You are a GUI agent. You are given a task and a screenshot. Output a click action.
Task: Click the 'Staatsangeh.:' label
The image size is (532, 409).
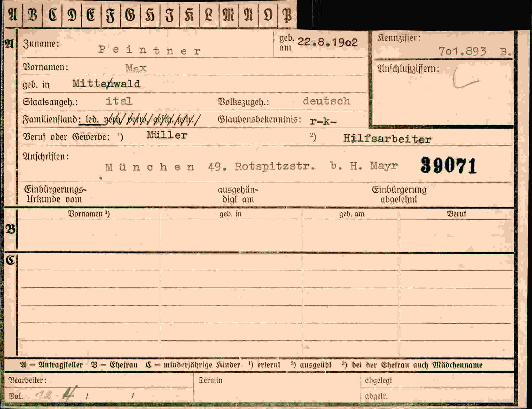50,102
